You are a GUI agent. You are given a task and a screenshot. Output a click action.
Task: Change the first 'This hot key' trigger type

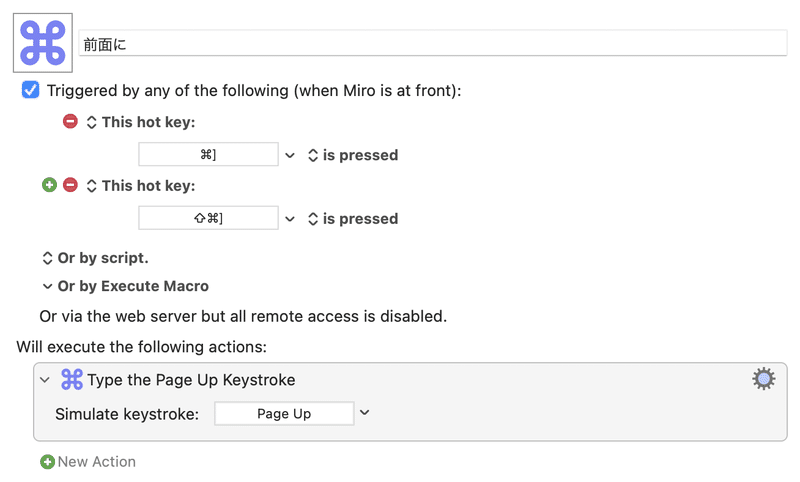coord(141,122)
